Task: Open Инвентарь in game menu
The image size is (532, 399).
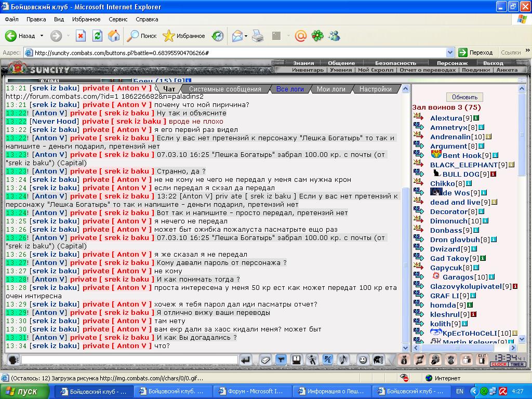Action: 308,70
